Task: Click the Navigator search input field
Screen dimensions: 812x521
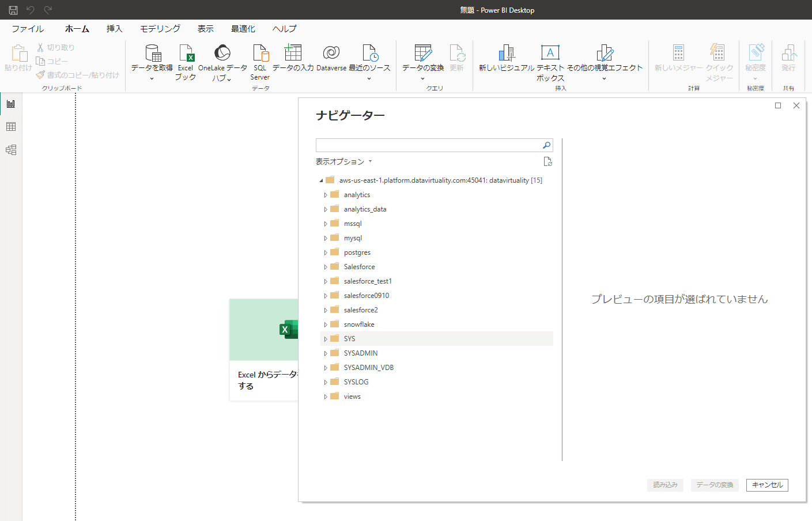Action: pyautogui.click(x=428, y=145)
